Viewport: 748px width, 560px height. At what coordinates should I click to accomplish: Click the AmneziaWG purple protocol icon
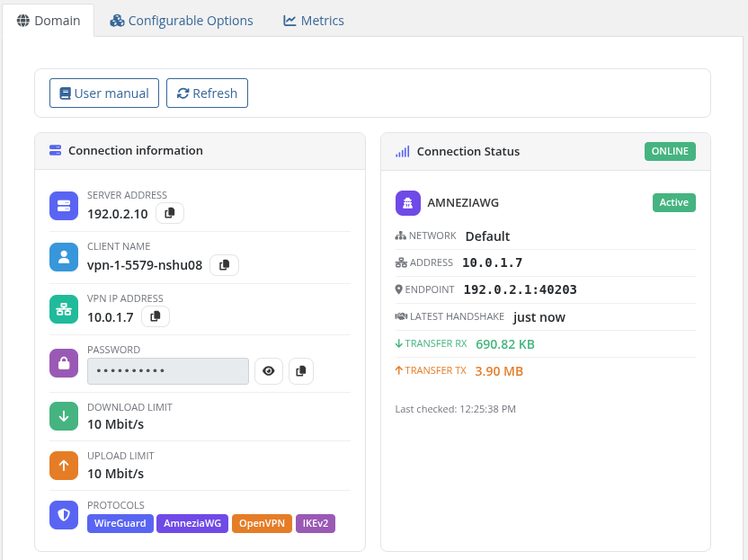click(x=408, y=203)
